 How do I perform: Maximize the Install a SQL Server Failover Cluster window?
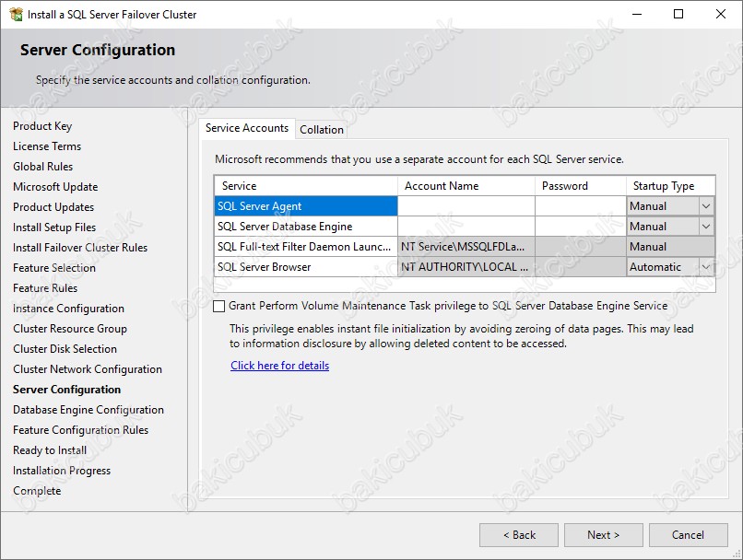click(x=678, y=14)
